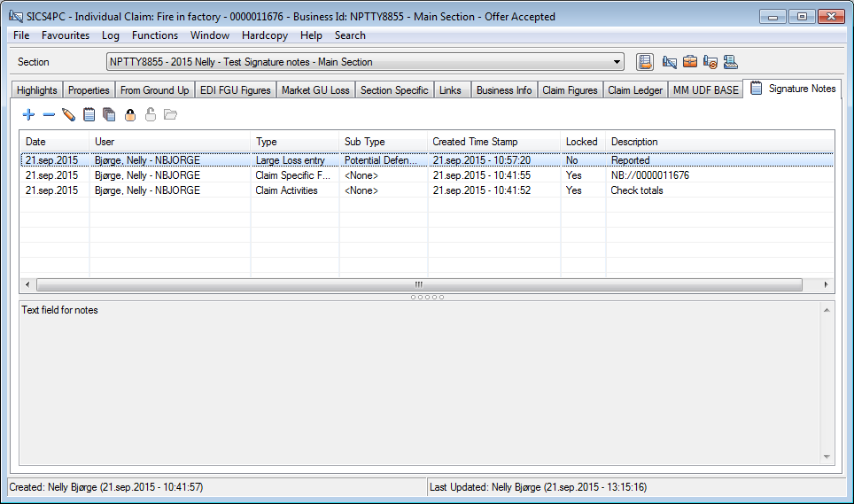854x504 pixels.
Task: Click the minus remove note icon
Action: [x=49, y=114]
